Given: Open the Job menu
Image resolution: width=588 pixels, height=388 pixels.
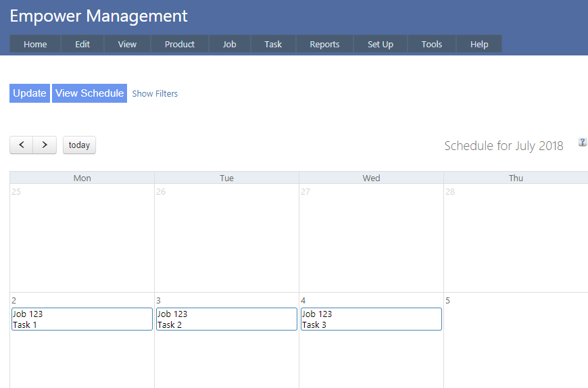Looking at the screenshot, I should coord(230,44).
